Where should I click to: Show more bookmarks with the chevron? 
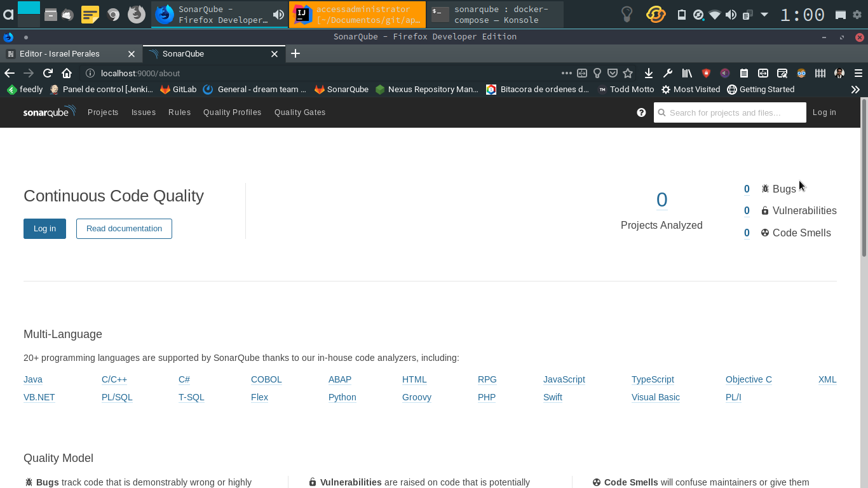tap(855, 90)
